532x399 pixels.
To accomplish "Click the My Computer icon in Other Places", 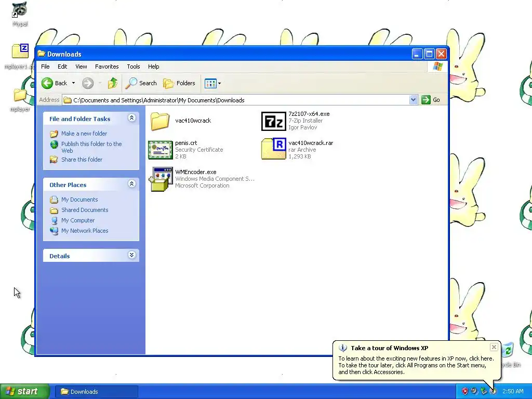I will coord(54,220).
